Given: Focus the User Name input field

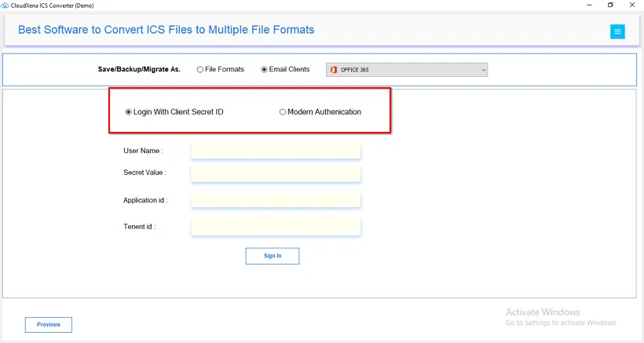Looking at the screenshot, I should click(276, 151).
